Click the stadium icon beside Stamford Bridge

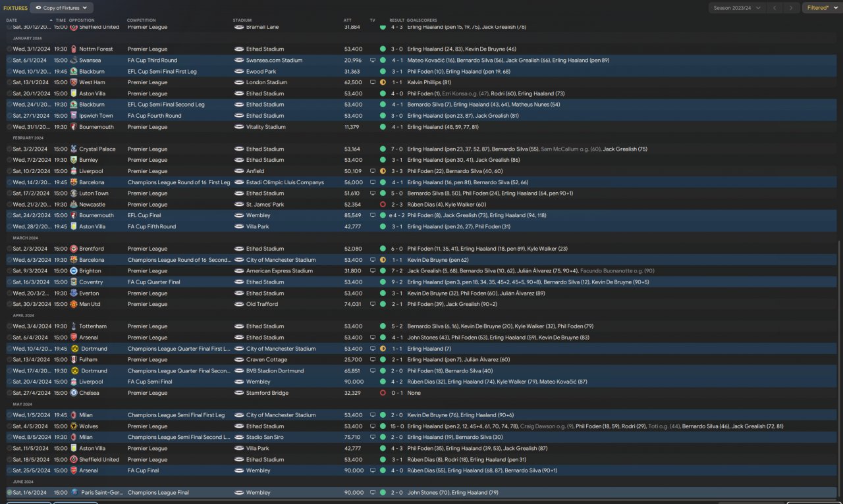(239, 393)
